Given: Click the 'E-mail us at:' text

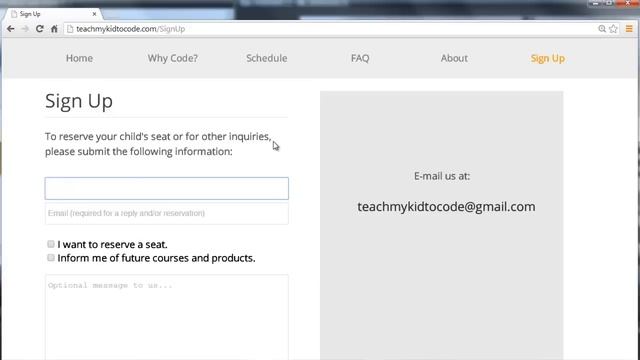Looking at the screenshot, I should point(442,176).
